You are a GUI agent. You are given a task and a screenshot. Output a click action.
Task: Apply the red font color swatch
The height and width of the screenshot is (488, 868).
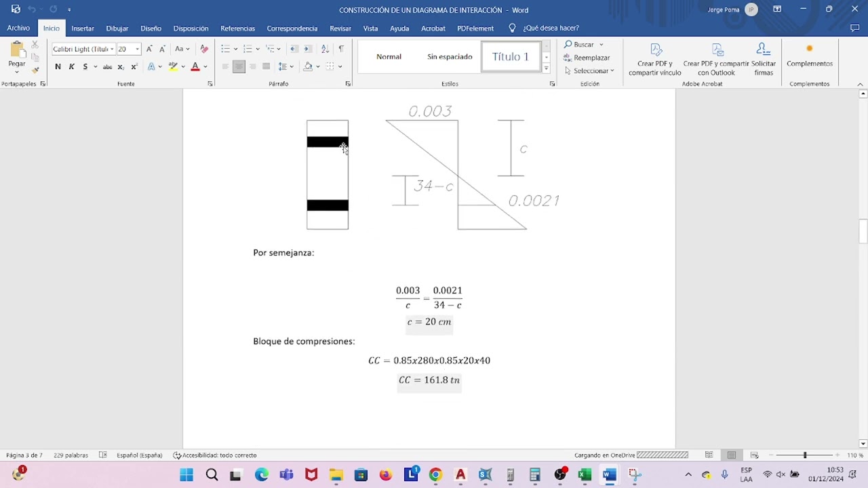click(195, 66)
